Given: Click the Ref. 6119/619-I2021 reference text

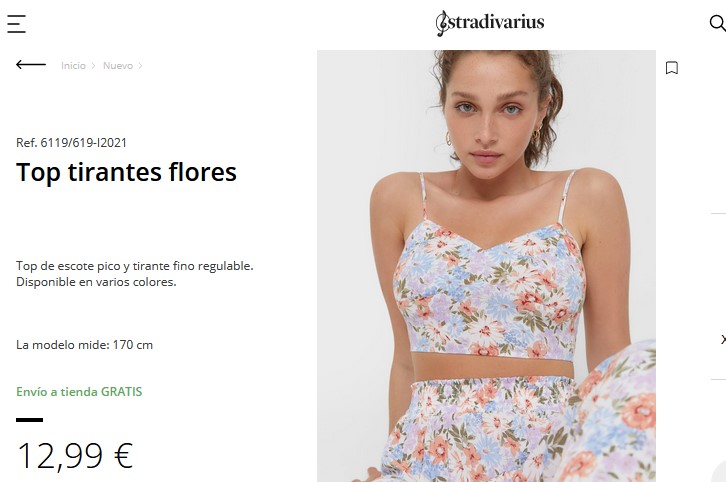Looking at the screenshot, I should pos(71,143).
